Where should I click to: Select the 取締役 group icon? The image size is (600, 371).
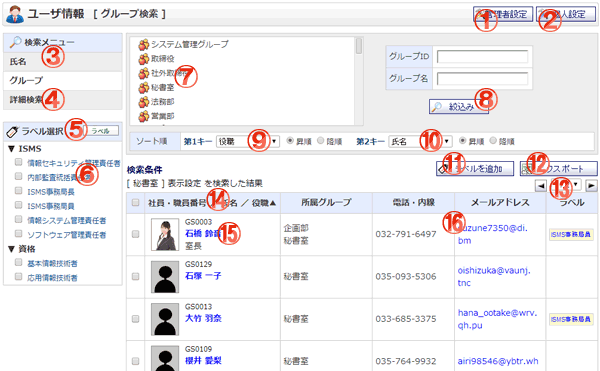pyautogui.click(x=143, y=59)
